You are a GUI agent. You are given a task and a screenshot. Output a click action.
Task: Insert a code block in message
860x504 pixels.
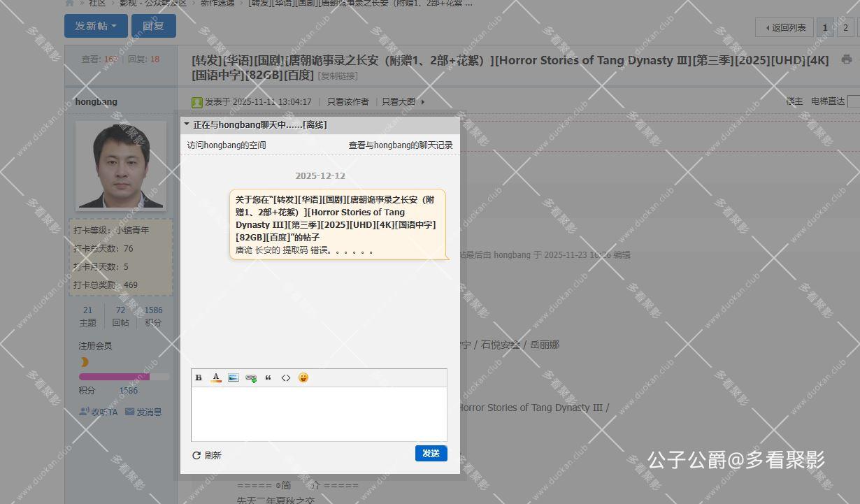[x=285, y=377]
